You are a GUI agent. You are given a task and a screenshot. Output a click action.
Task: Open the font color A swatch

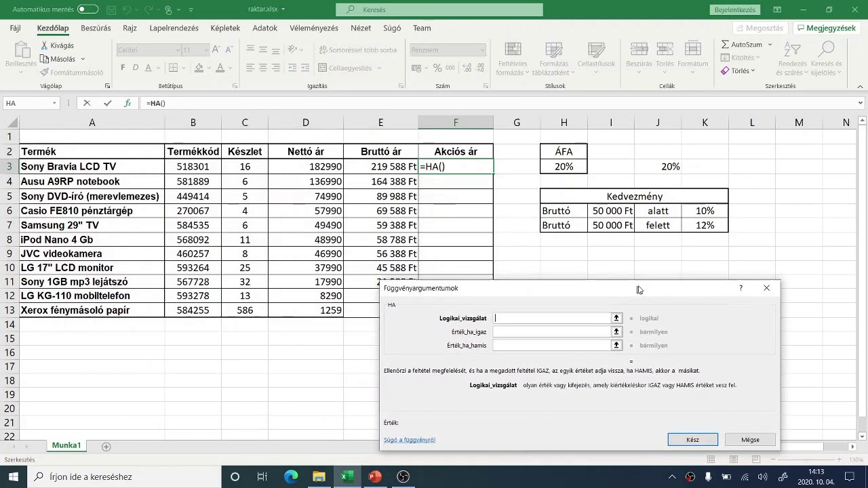[219, 68]
